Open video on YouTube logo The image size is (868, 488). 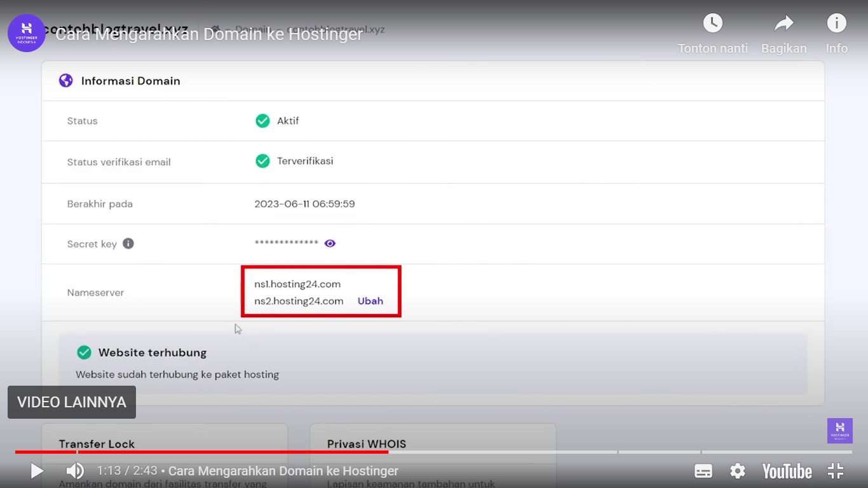(x=787, y=471)
